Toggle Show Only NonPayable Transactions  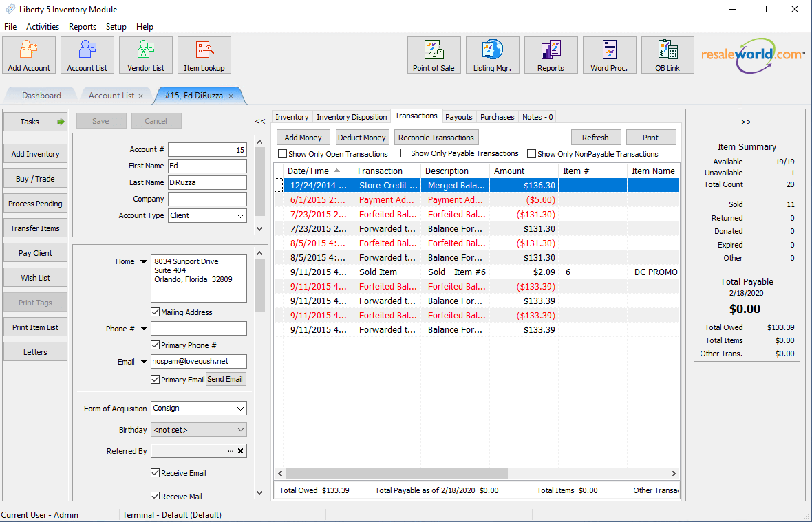click(531, 153)
